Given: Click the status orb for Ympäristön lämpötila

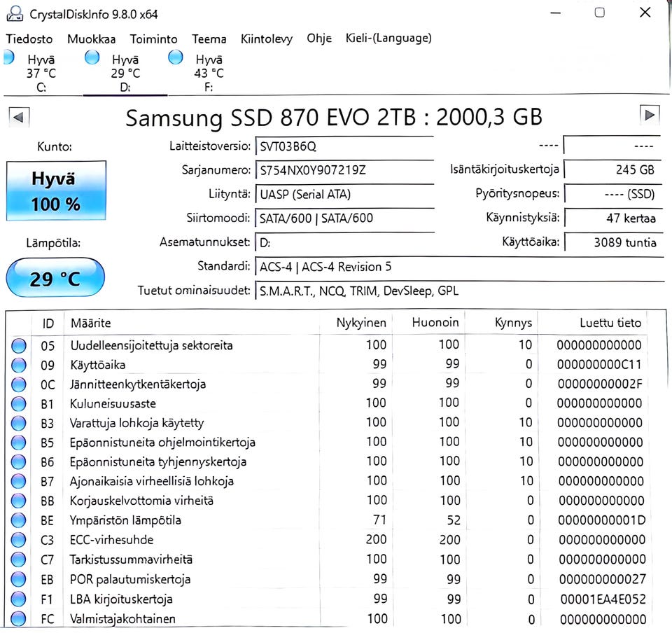Looking at the screenshot, I should (x=18, y=520).
